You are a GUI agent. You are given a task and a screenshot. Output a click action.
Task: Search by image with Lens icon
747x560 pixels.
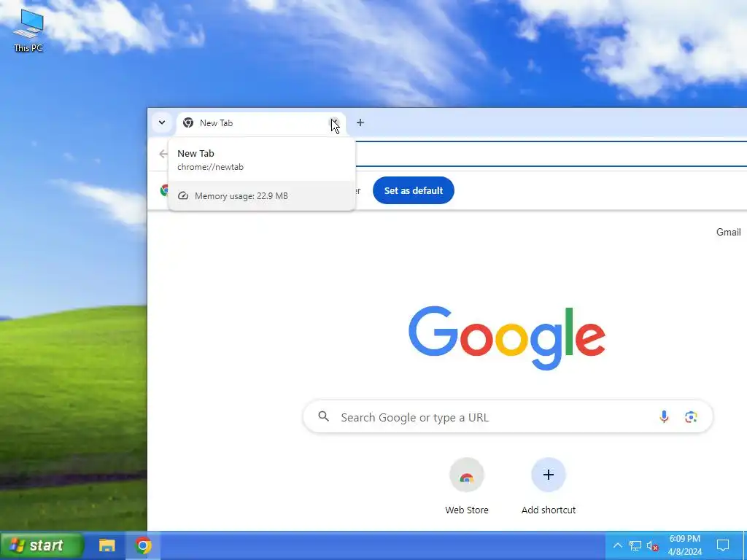691,416
